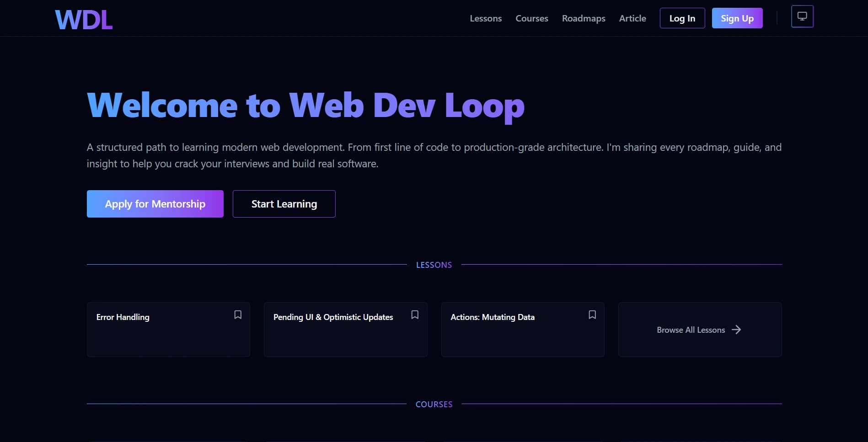868x442 pixels.
Task: Bookmark the Error Handling lesson
Action: click(238, 314)
